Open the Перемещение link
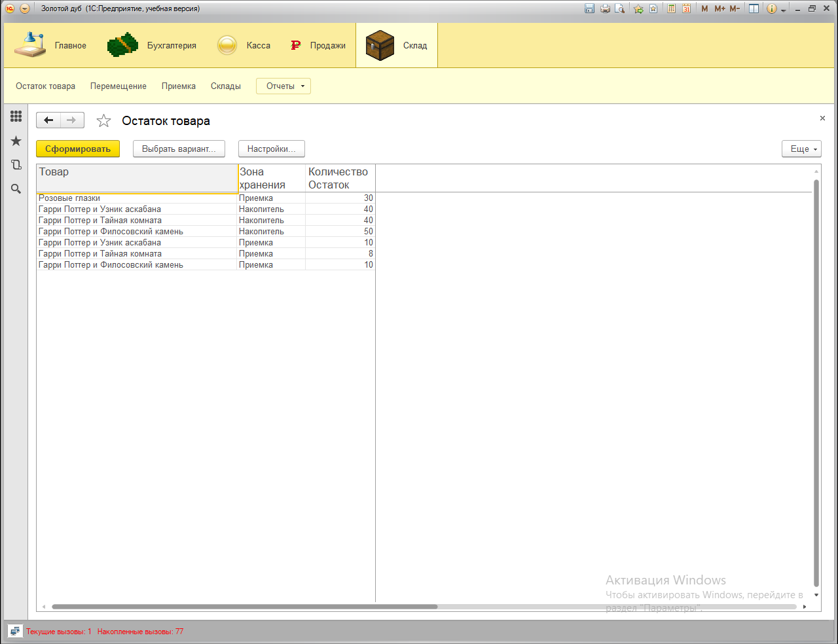 pos(118,86)
